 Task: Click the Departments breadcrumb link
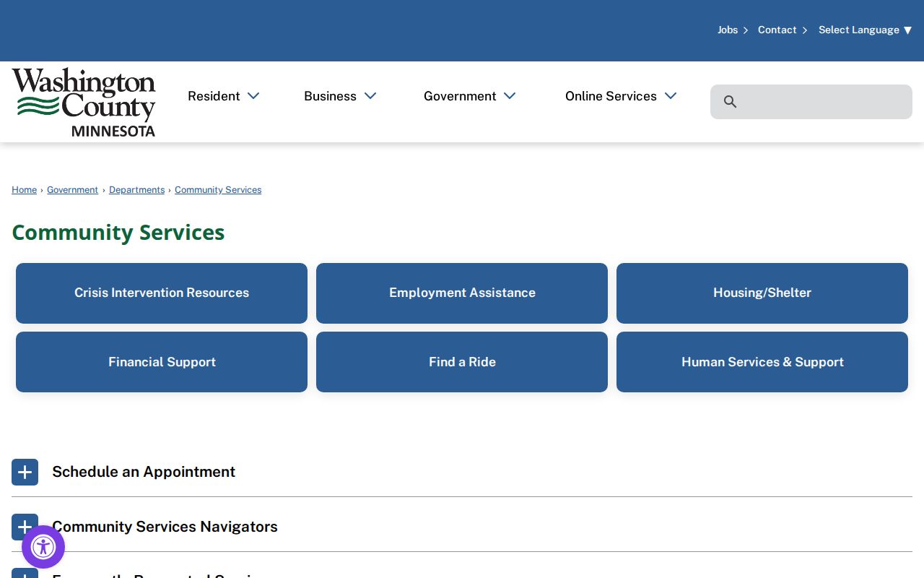click(136, 190)
